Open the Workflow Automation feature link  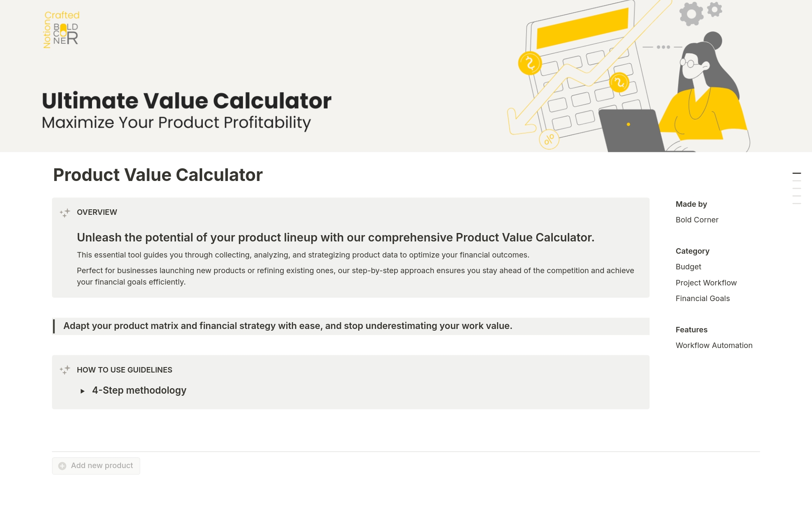point(714,345)
